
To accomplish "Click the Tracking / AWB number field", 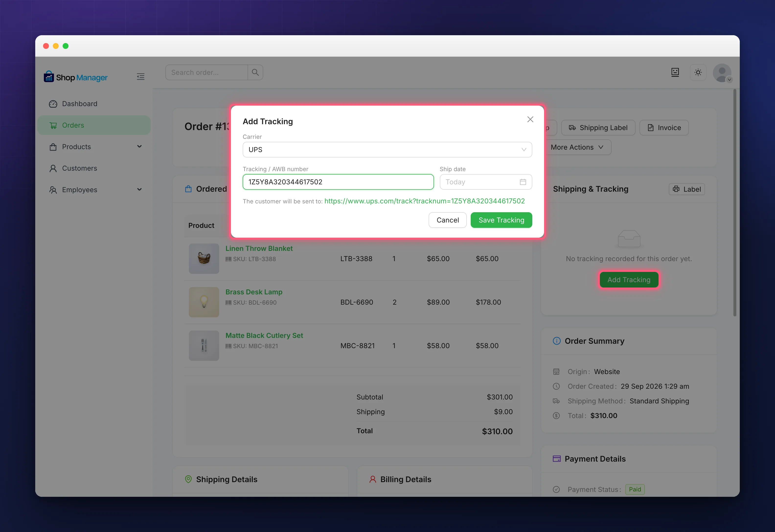I will point(338,182).
